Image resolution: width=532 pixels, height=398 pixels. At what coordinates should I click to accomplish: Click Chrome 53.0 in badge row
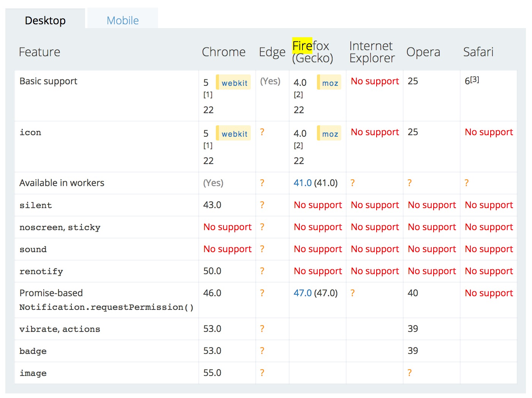click(212, 351)
